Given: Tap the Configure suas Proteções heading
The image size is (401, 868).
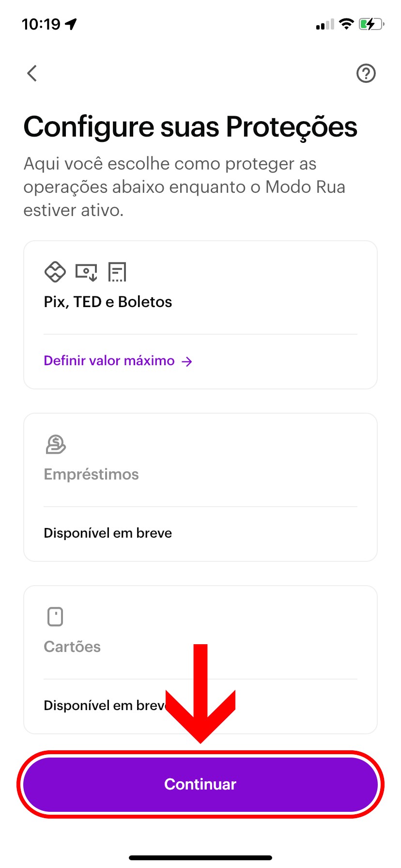Looking at the screenshot, I should click(x=190, y=127).
